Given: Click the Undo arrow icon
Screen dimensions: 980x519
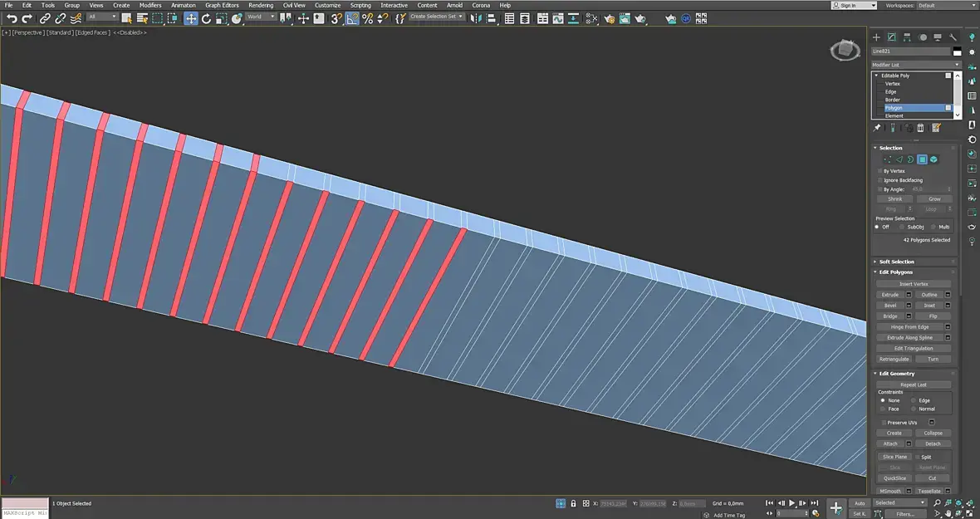Looking at the screenshot, I should point(12,19).
